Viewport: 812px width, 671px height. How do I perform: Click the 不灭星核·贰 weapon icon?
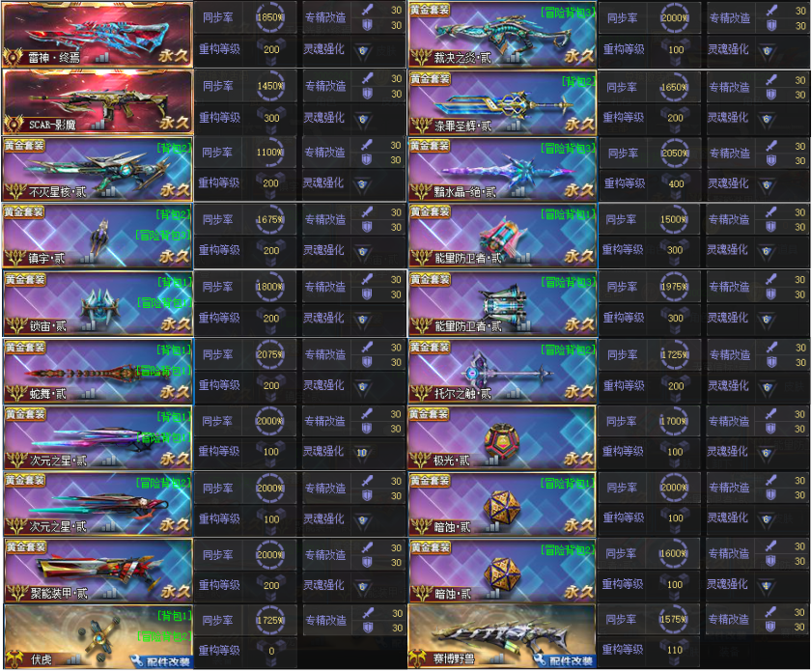[x=98, y=169]
